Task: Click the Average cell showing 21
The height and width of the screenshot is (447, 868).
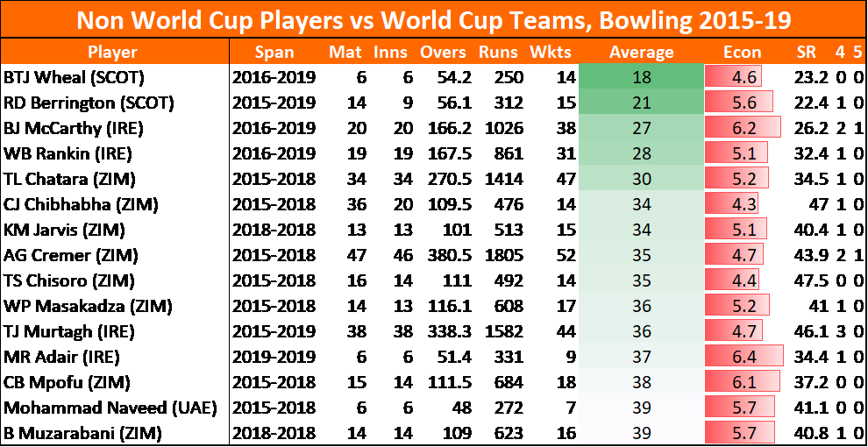Action: (641, 103)
